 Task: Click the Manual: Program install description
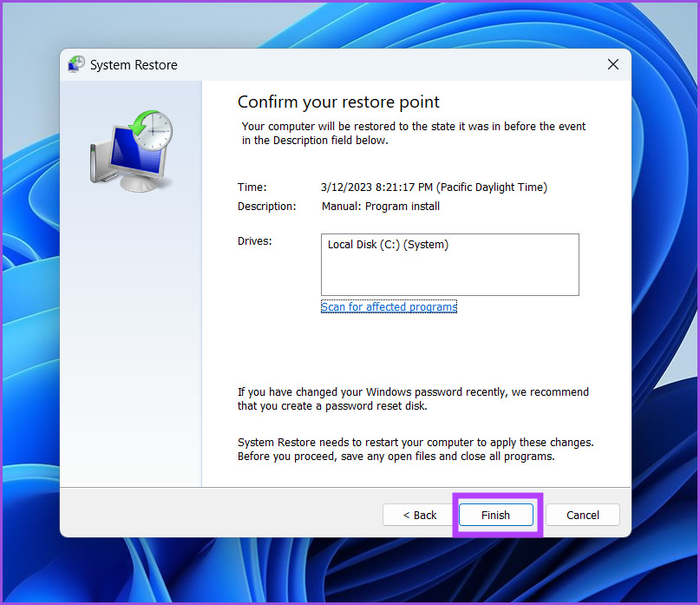coord(380,206)
